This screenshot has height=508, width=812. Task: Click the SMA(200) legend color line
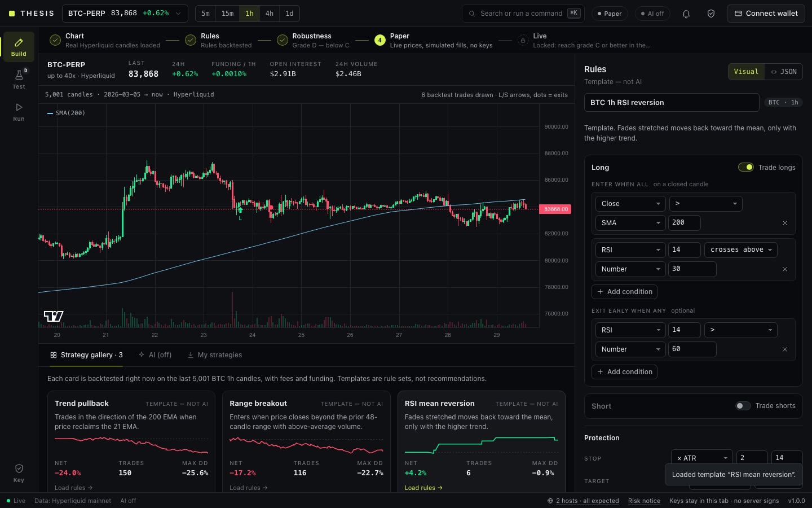pos(50,113)
